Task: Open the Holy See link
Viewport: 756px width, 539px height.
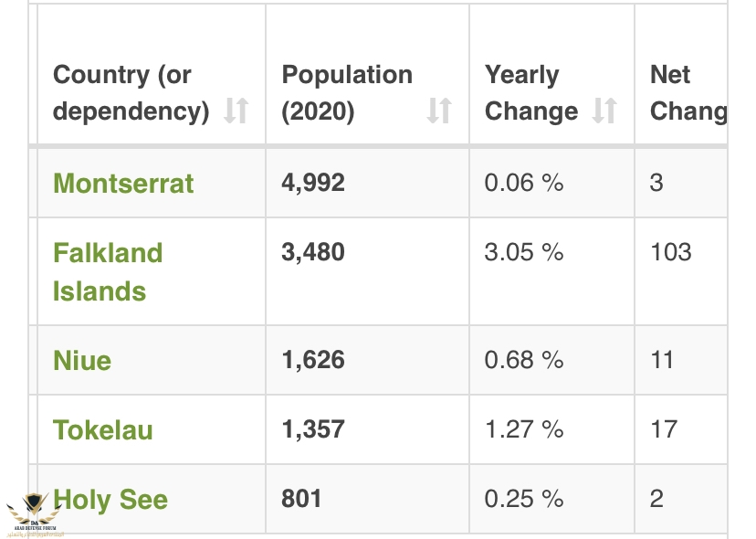Action: [x=110, y=500]
